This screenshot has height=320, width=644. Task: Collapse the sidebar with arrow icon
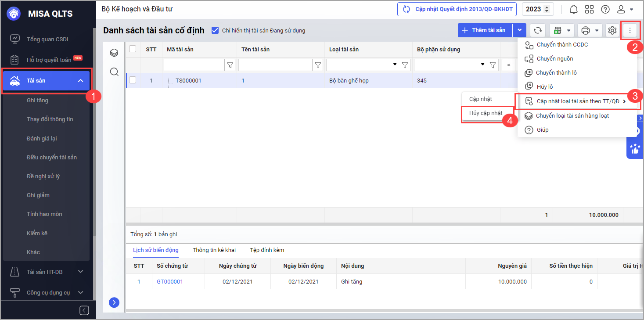pyautogui.click(x=84, y=310)
